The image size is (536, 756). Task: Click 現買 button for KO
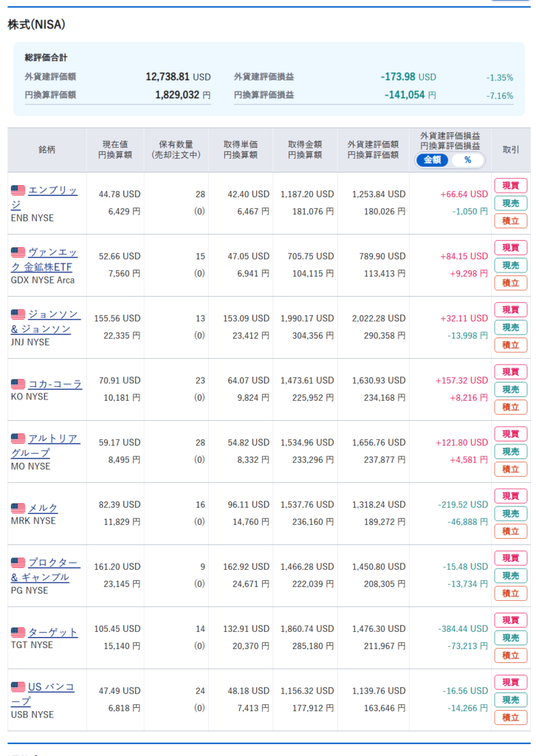(x=510, y=372)
